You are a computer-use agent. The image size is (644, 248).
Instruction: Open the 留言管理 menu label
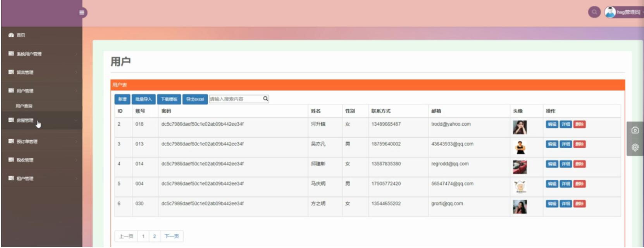coord(25,72)
